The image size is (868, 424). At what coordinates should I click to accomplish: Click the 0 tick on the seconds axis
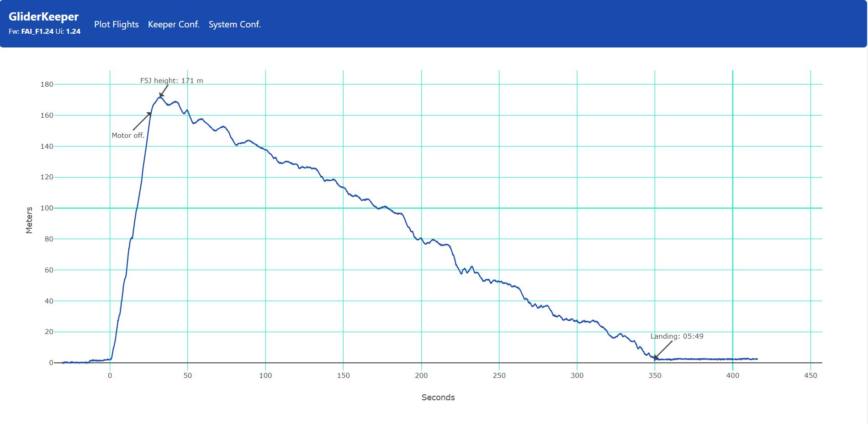pyautogui.click(x=110, y=376)
